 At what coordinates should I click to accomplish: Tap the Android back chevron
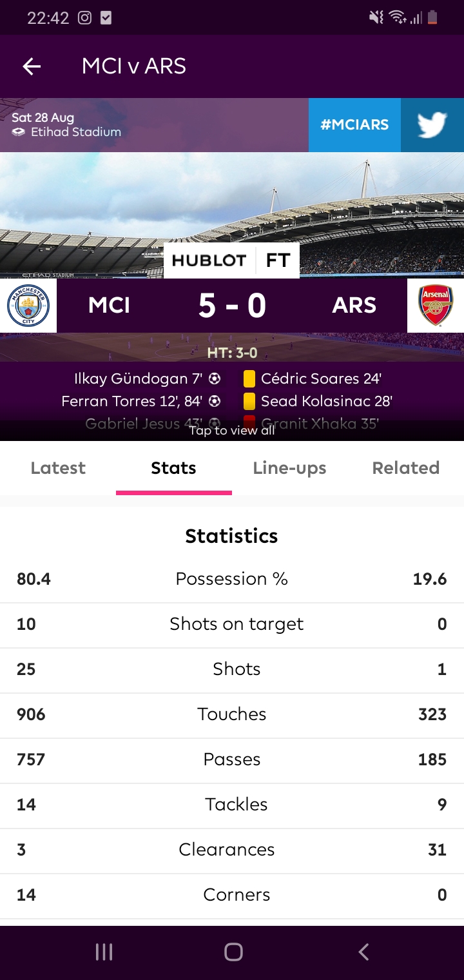[x=363, y=952]
